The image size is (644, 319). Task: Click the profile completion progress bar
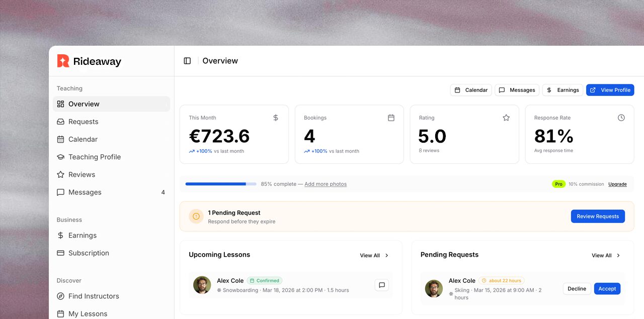click(220, 184)
